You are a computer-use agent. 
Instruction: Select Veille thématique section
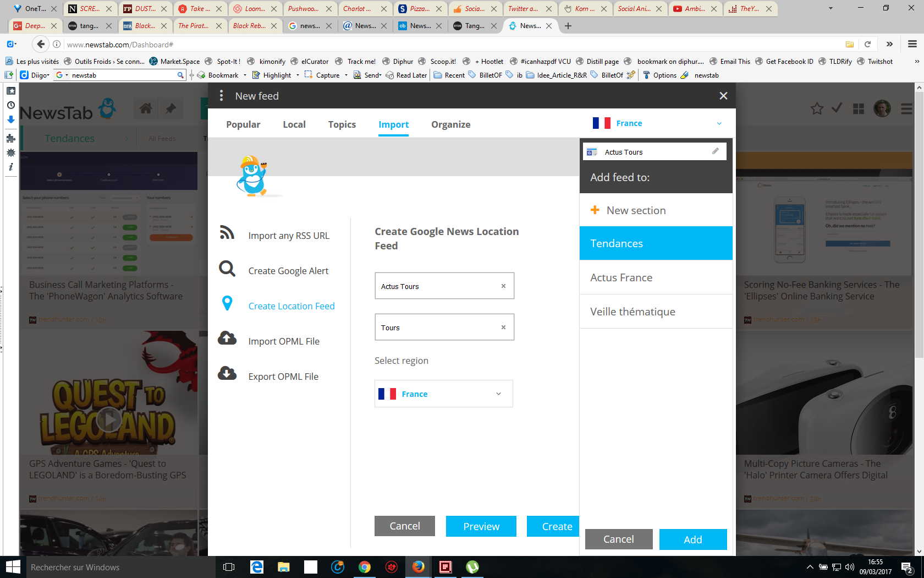[x=656, y=312]
